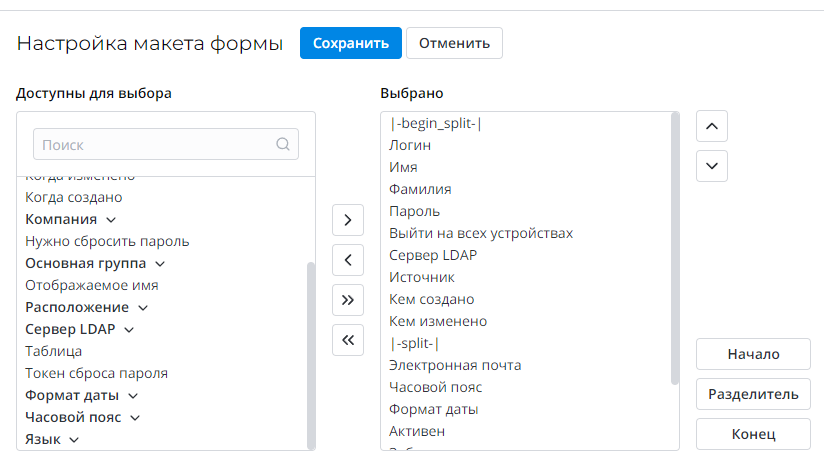Focus the Поиск search input

point(155,144)
